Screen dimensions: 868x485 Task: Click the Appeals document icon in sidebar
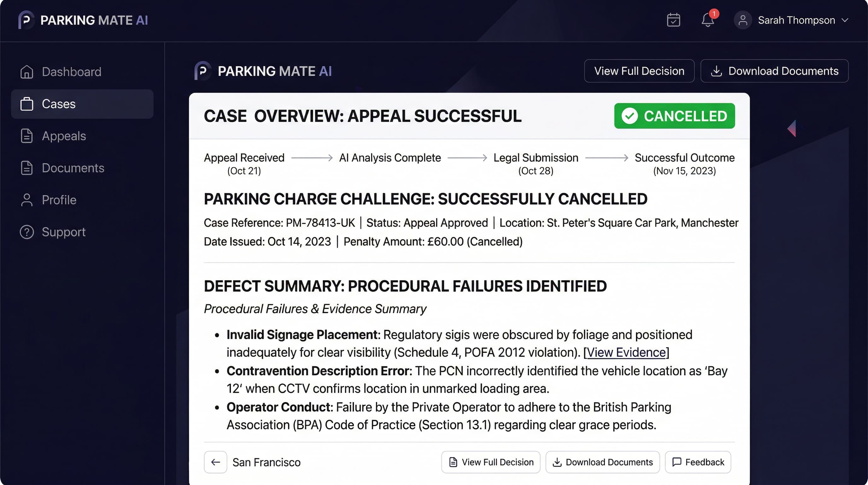pos(26,136)
